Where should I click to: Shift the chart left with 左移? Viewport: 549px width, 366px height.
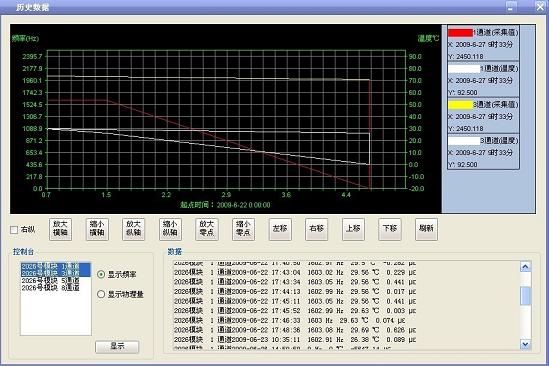[280, 229]
